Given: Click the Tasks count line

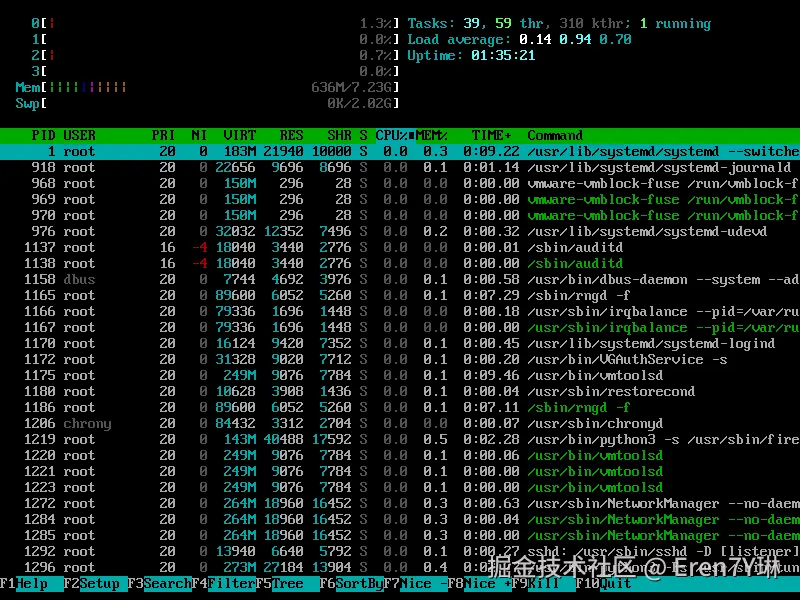Looking at the screenshot, I should coord(559,23).
